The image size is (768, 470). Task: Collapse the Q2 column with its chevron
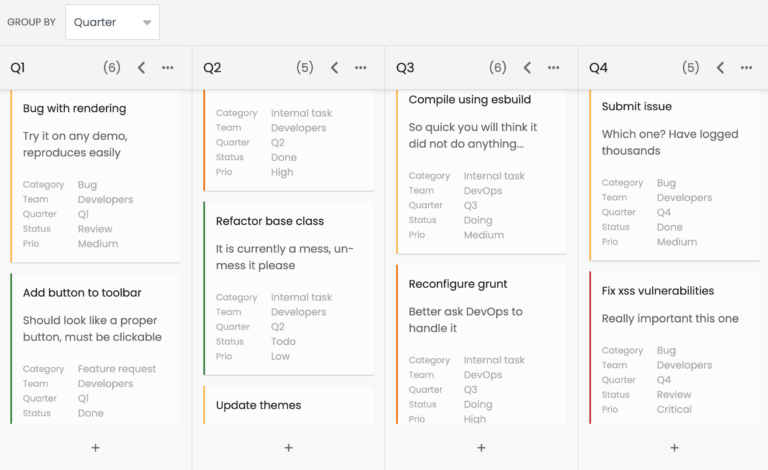pyautogui.click(x=334, y=68)
